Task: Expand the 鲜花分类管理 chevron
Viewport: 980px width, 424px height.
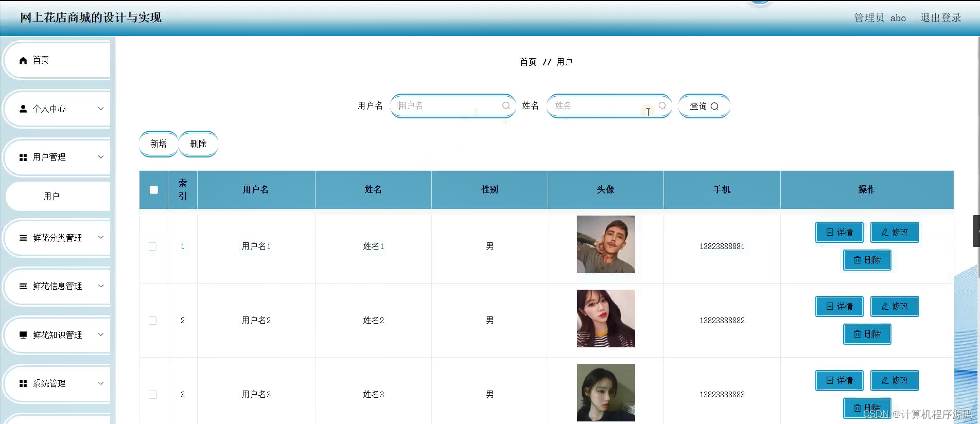Action: click(101, 237)
